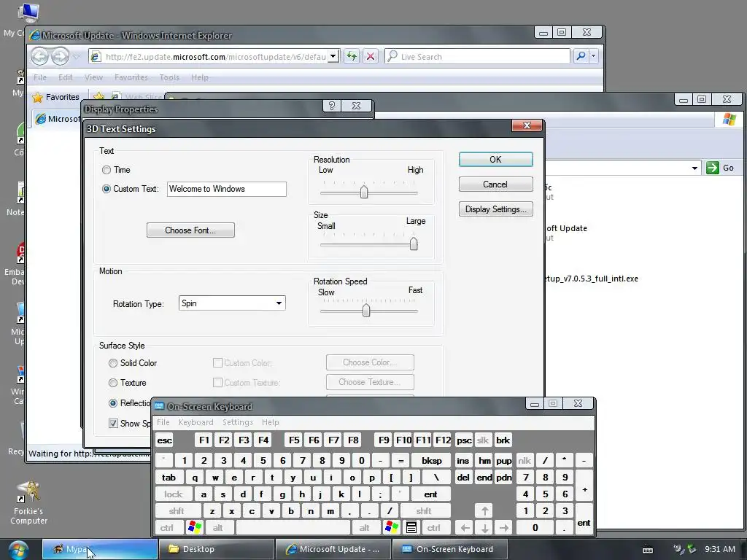This screenshot has width=747, height=560.
Task: Click the Windows flag logo in background window
Action: tap(729, 119)
